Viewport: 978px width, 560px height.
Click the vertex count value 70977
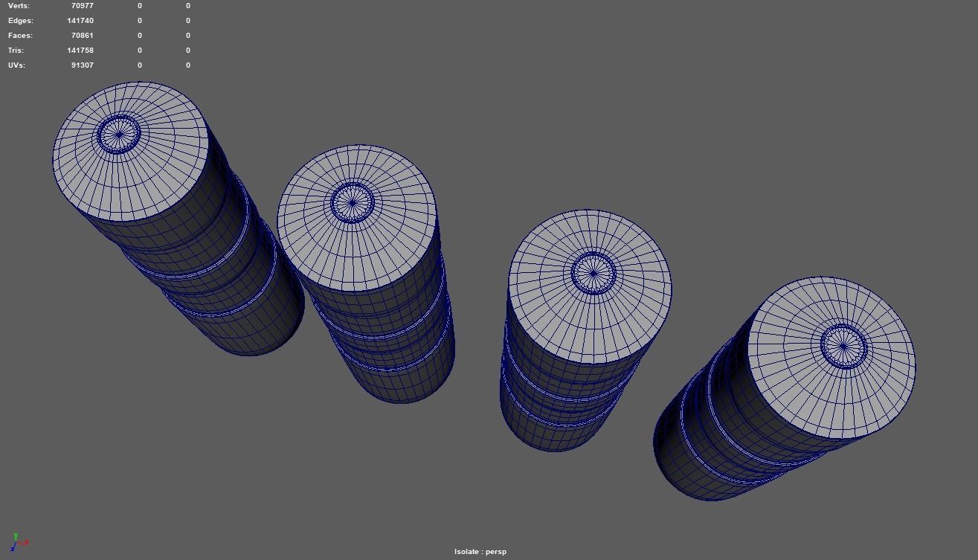pos(83,6)
